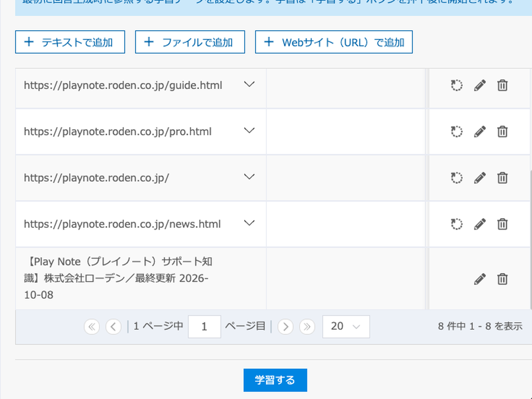Jump to the last page

pos(307,327)
